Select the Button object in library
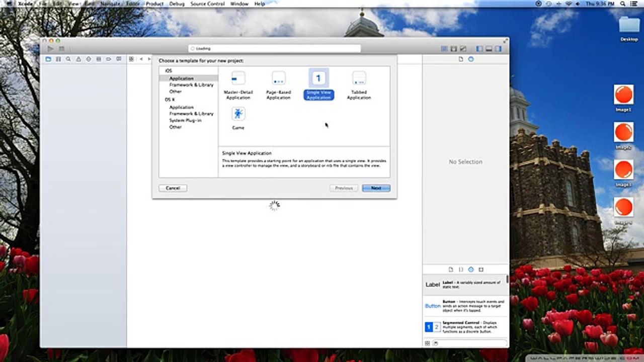This screenshot has width=644, height=362. point(465,305)
